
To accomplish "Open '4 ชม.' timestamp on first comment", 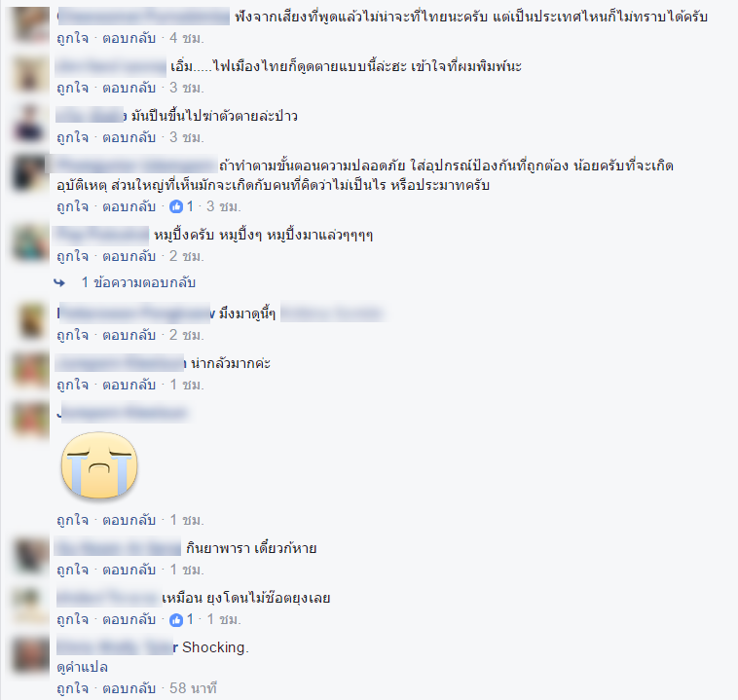I will click(x=186, y=38).
